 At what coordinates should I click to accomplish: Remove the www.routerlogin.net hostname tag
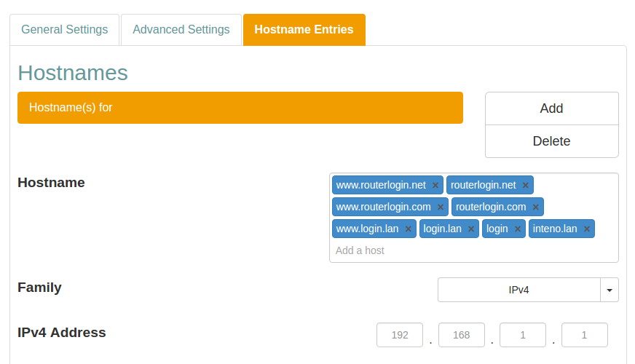tap(435, 186)
